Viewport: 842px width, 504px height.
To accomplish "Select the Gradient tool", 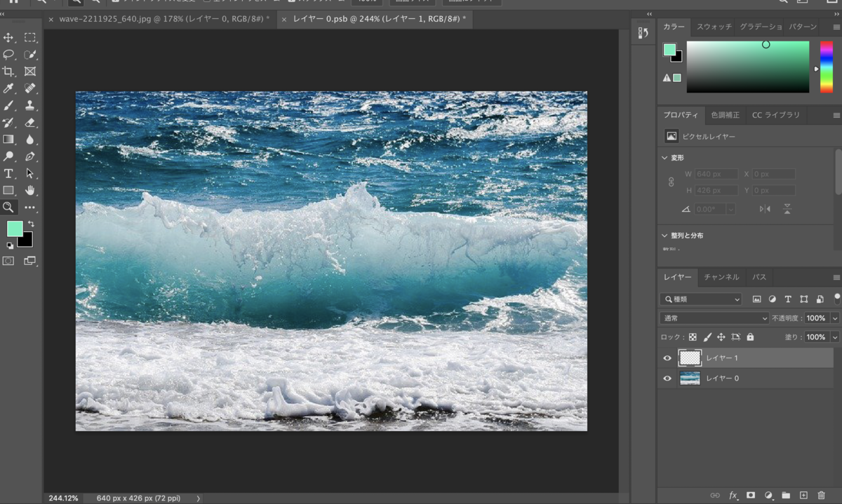I will [x=9, y=139].
